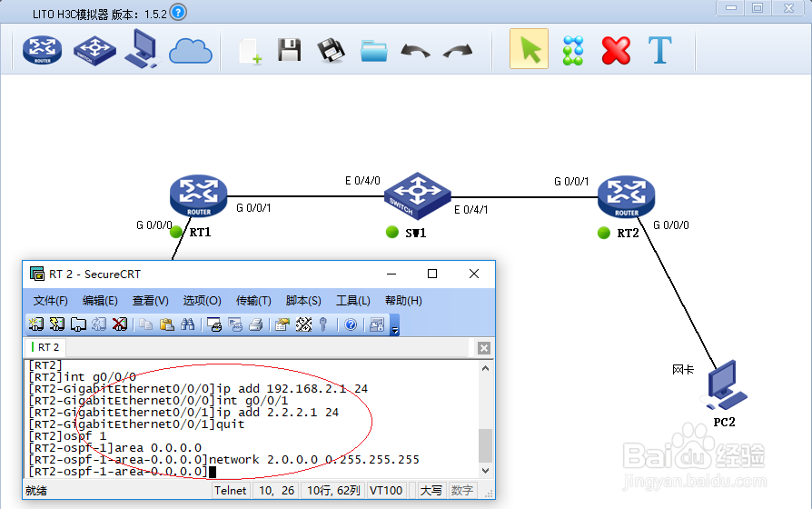812x509 pixels.
Task: Minimize the SecureCRT window
Action: 391,274
